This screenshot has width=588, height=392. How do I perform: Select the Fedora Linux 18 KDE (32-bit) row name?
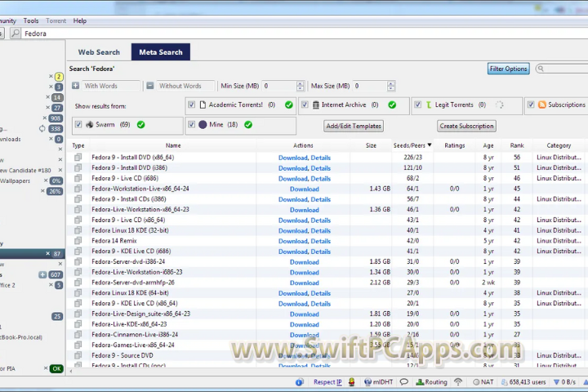click(x=130, y=230)
